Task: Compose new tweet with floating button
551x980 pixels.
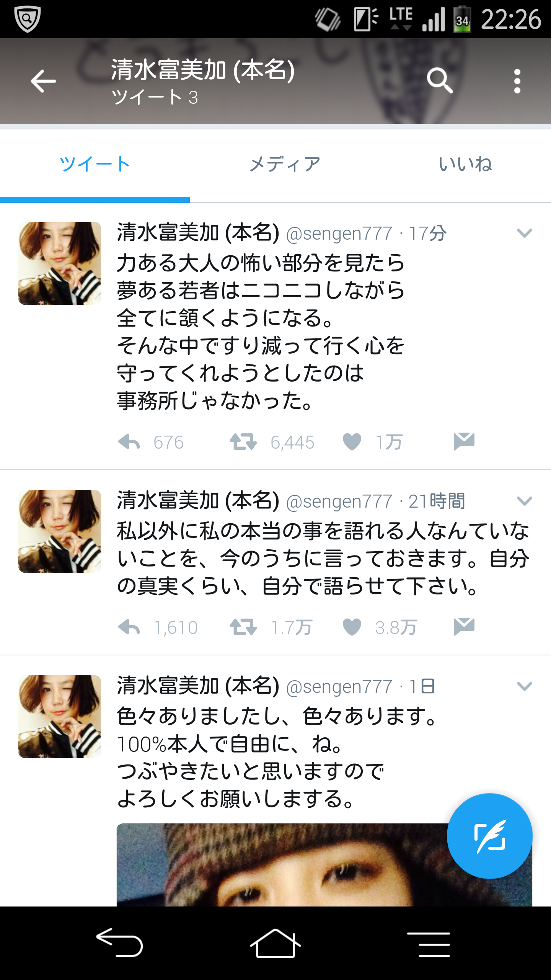Action: click(490, 836)
